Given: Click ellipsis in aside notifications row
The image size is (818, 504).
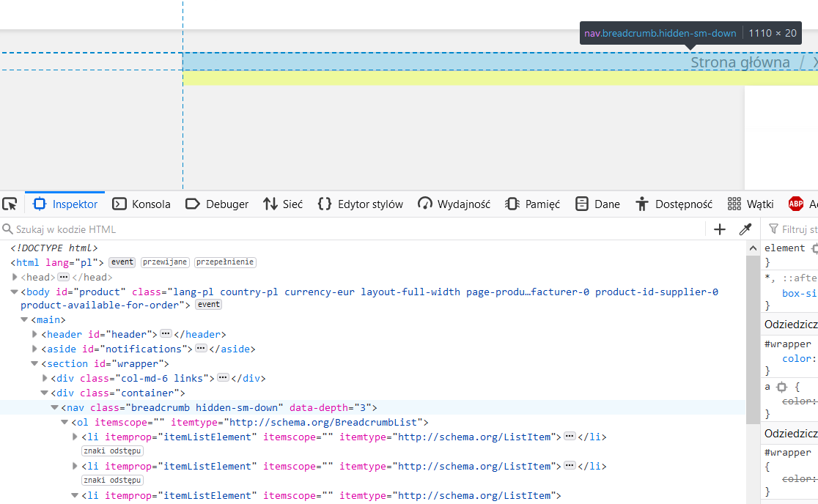Looking at the screenshot, I should tap(201, 348).
